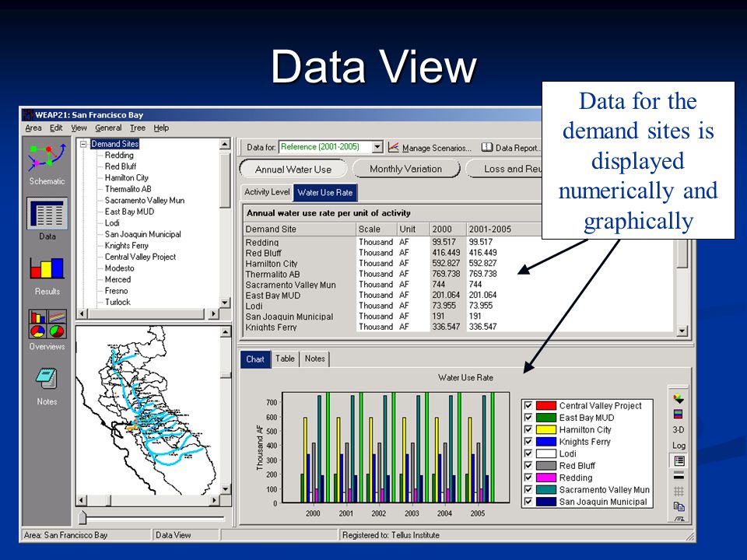The width and height of the screenshot is (747, 560).
Task: Select Redding in the tree
Action: (119, 156)
